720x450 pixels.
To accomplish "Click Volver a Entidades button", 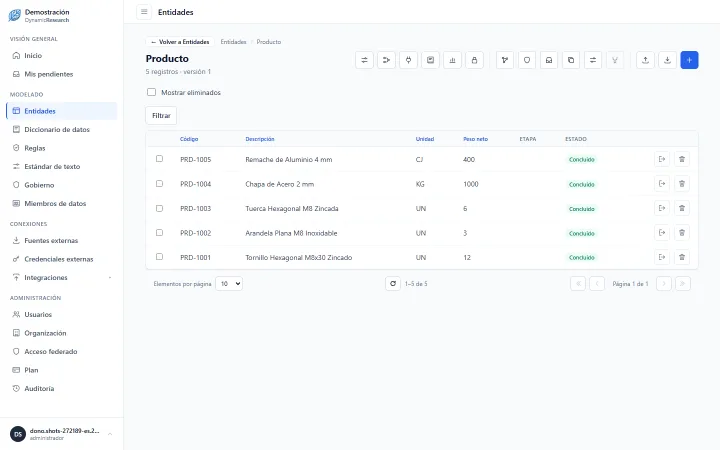I will pyautogui.click(x=180, y=42).
